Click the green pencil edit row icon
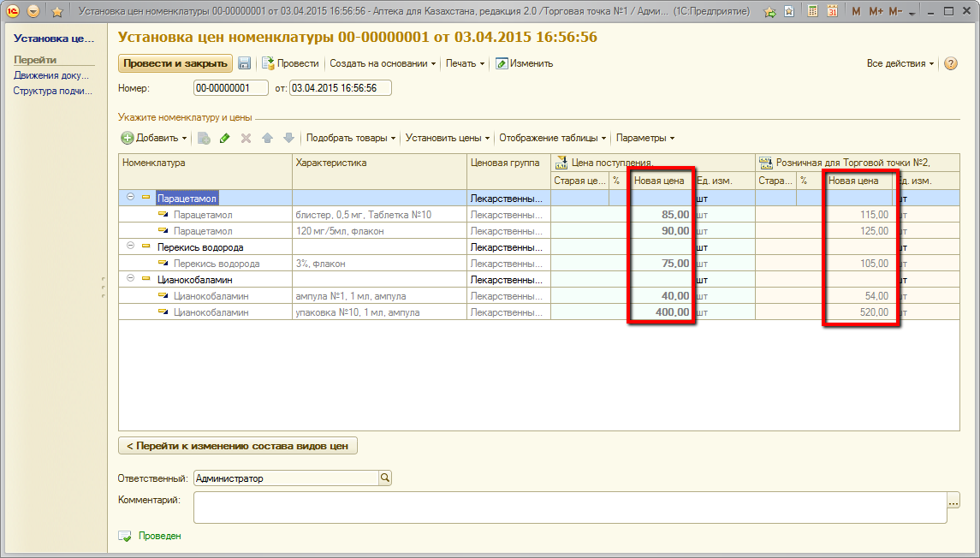The image size is (980, 558). [x=225, y=138]
